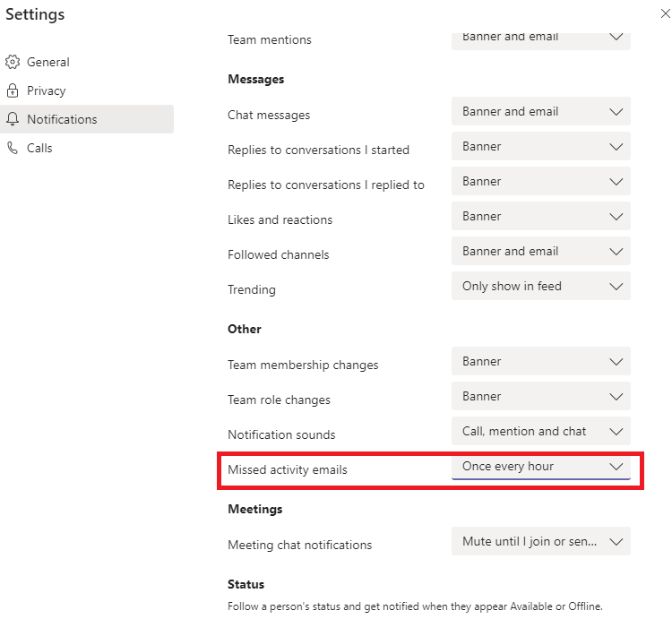Close the Settings dialog

click(664, 13)
